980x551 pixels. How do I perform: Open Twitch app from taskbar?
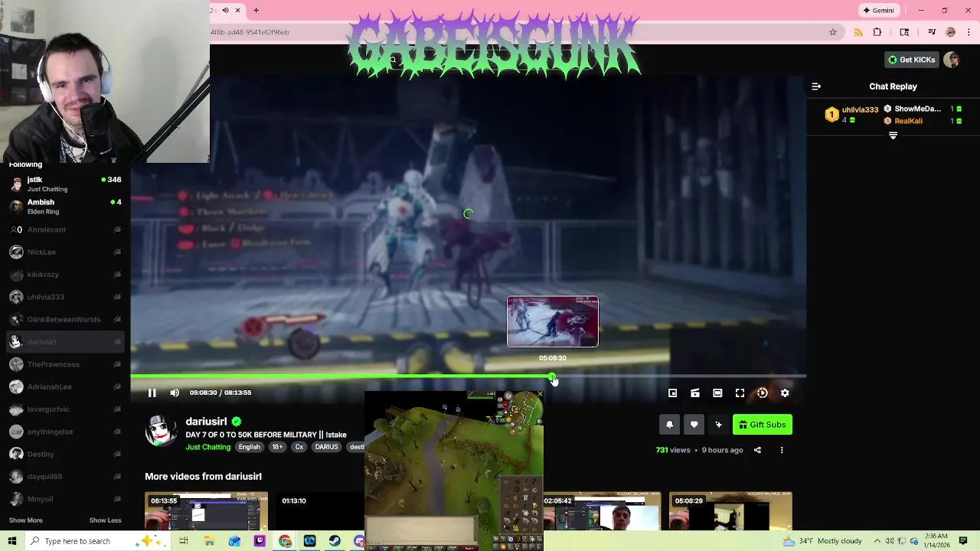coord(260,541)
